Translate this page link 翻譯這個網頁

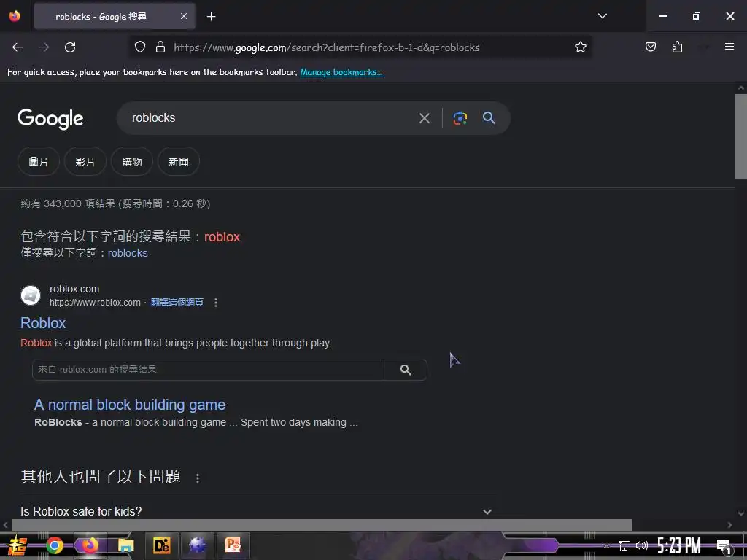[x=177, y=303]
